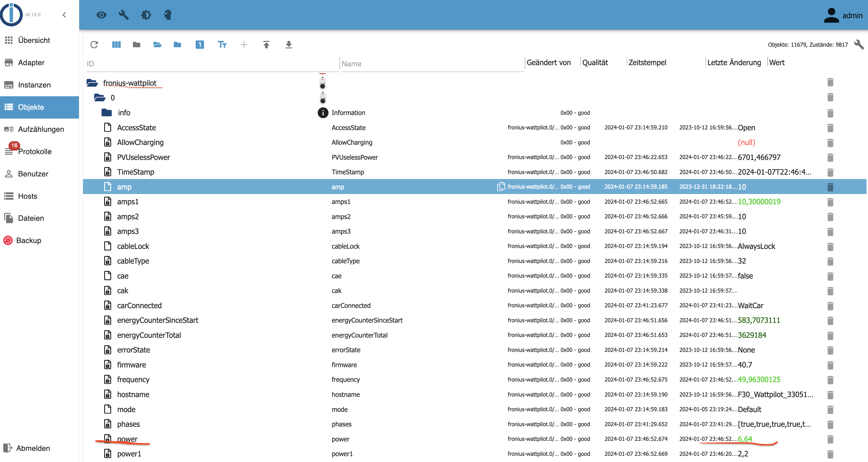This screenshot has height=462, width=868.
Task: Toggle expert mode head icon
Action: (x=168, y=15)
